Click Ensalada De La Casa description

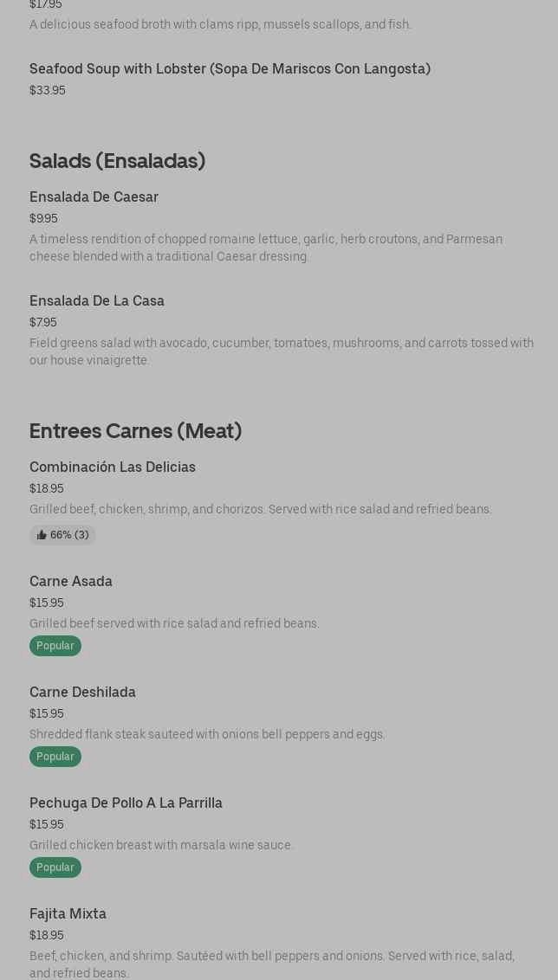pyautogui.click(x=281, y=352)
